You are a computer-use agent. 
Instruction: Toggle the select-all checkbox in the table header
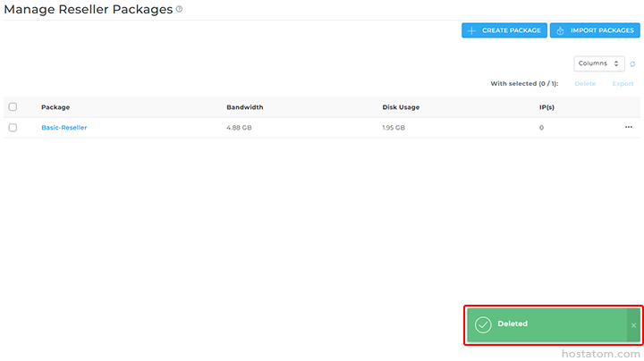coord(13,107)
